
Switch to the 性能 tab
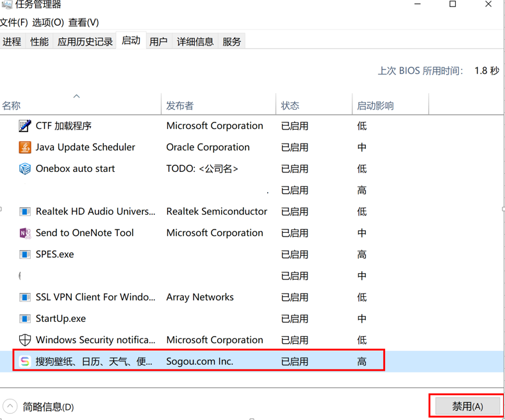pyautogui.click(x=39, y=42)
